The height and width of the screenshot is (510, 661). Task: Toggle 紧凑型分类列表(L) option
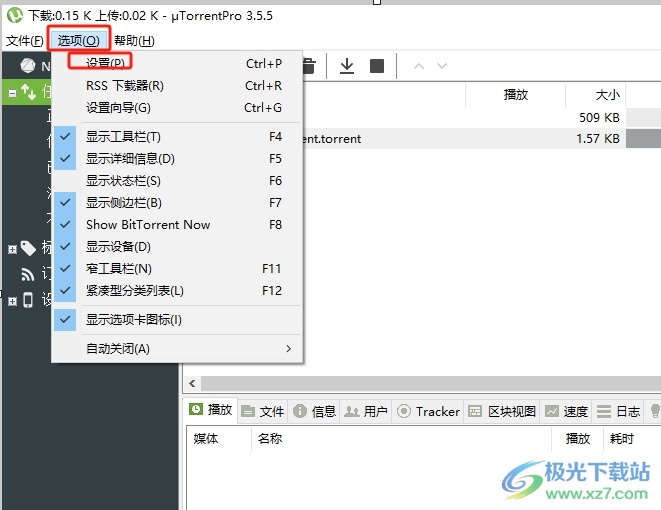176,290
